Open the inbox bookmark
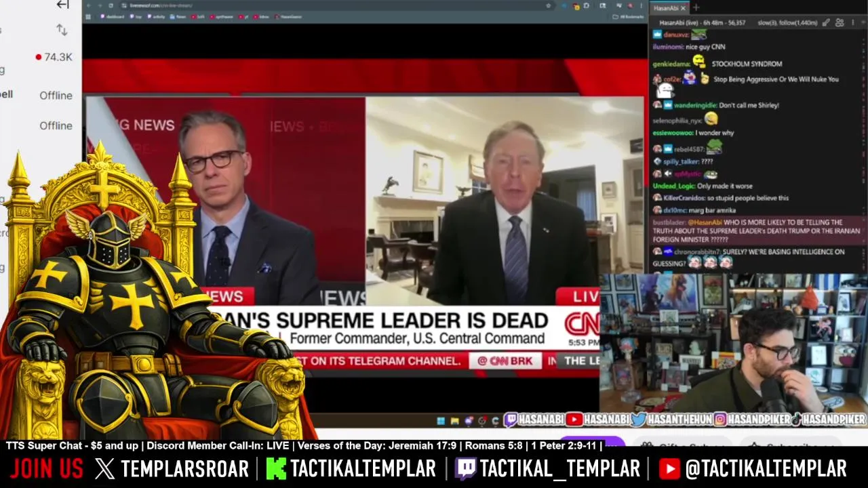Image resolution: width=868 pixels, height=488 pixels. [x=260, y=16]
